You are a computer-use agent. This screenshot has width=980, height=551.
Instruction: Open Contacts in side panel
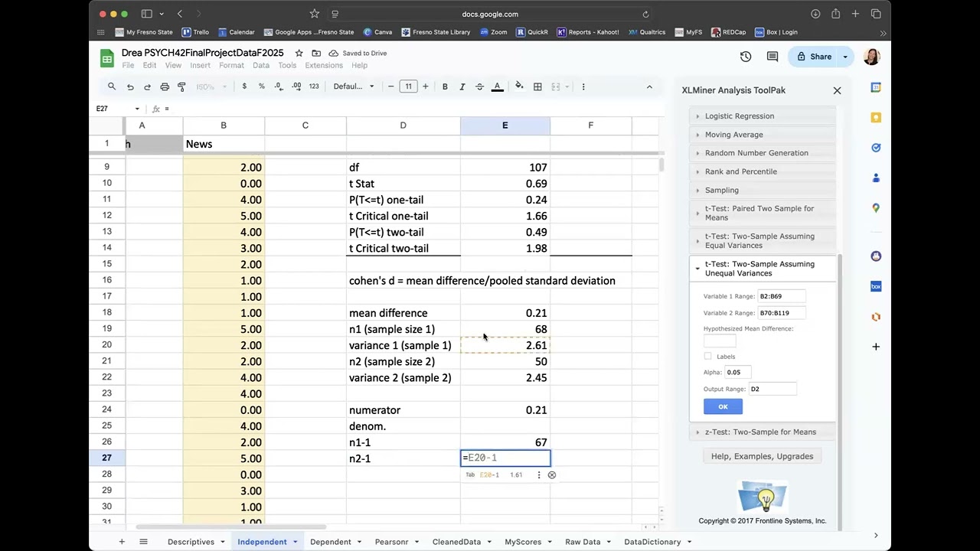876,178
